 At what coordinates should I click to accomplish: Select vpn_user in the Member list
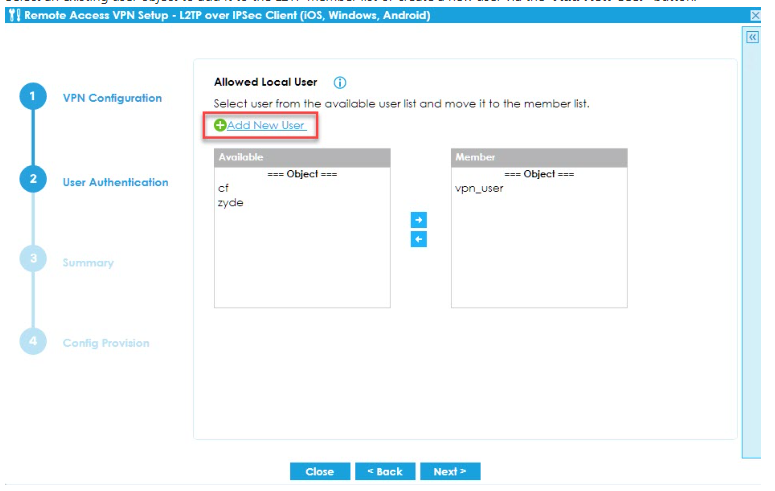pos(479,188)
